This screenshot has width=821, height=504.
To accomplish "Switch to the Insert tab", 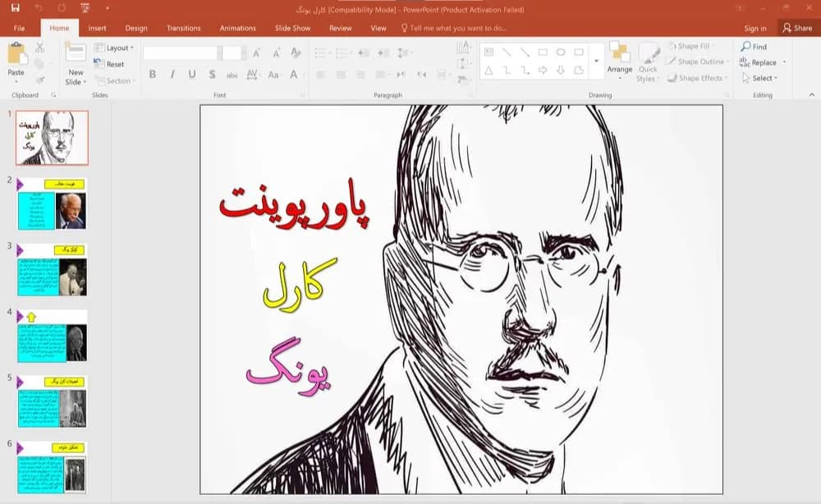I will [x=97, y=28].
